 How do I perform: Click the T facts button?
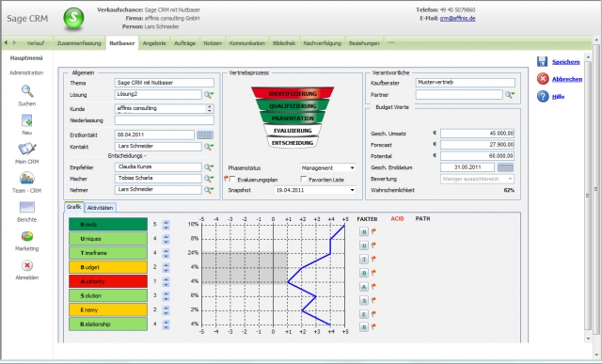tap(364, 260)
